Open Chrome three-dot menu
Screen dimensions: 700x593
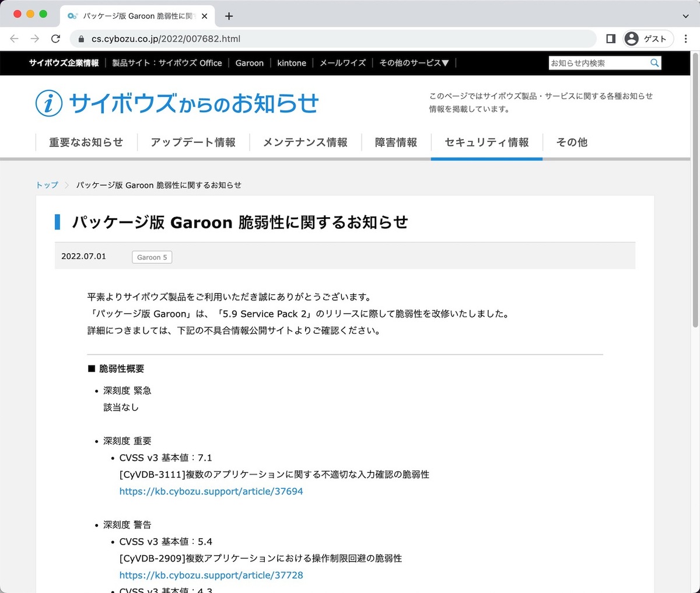pos(686,39)
